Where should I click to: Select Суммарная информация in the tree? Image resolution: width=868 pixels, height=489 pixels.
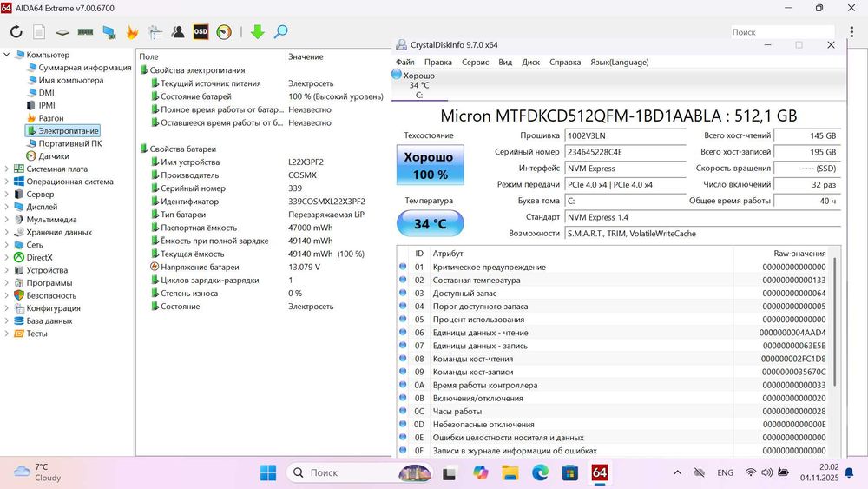pos(84,68)
